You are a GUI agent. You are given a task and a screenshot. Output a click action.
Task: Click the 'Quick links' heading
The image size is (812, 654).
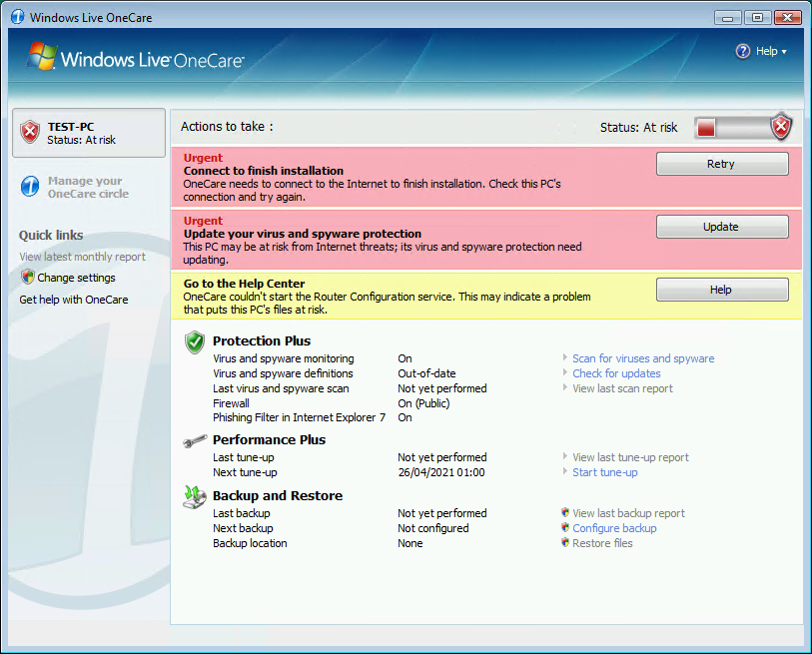click(51, 235)
